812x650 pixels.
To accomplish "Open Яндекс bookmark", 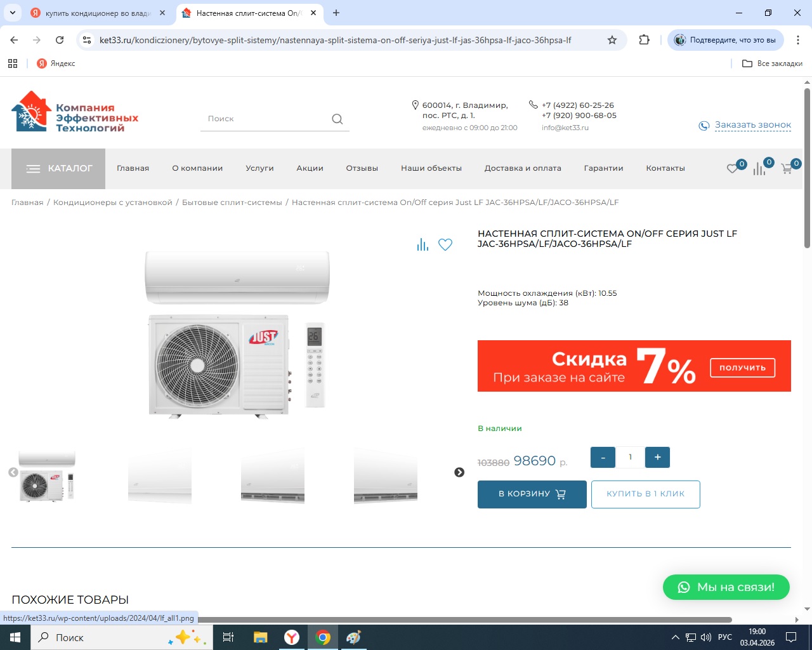I will [56, 63].
